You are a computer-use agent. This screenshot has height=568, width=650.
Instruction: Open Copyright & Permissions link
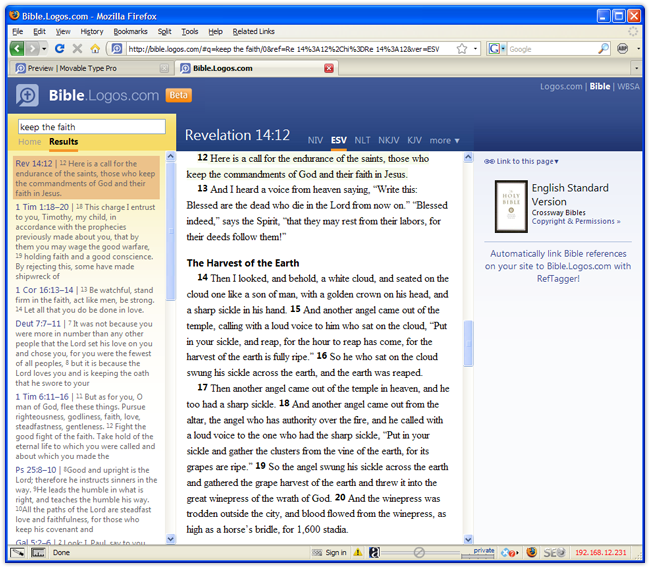click(576, 221)
